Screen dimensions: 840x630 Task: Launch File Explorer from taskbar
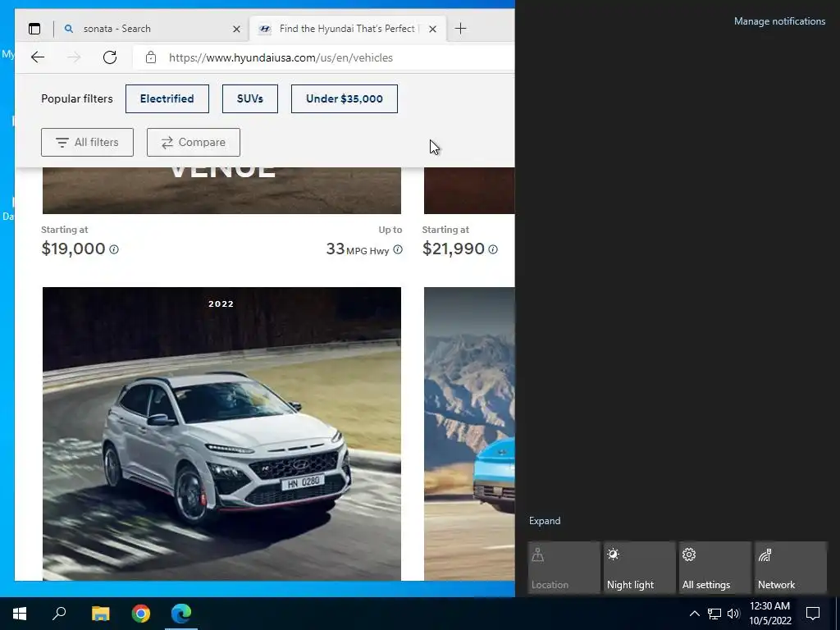pyautogui.click(x=100, y=614)
